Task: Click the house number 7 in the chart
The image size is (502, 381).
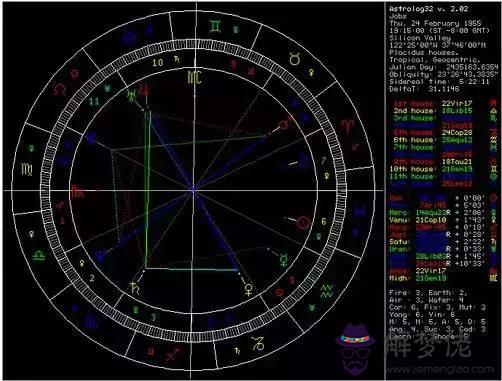Action: pyautogui.click(x=323, y=161)
